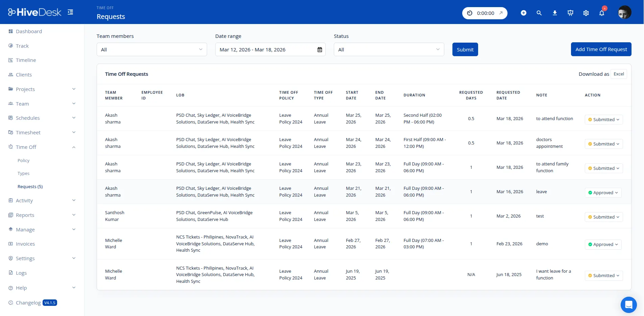This screenshot has height=316, width=644.
Task: Open the calendar icon in the date range field
Action: (x=319, y=49)
